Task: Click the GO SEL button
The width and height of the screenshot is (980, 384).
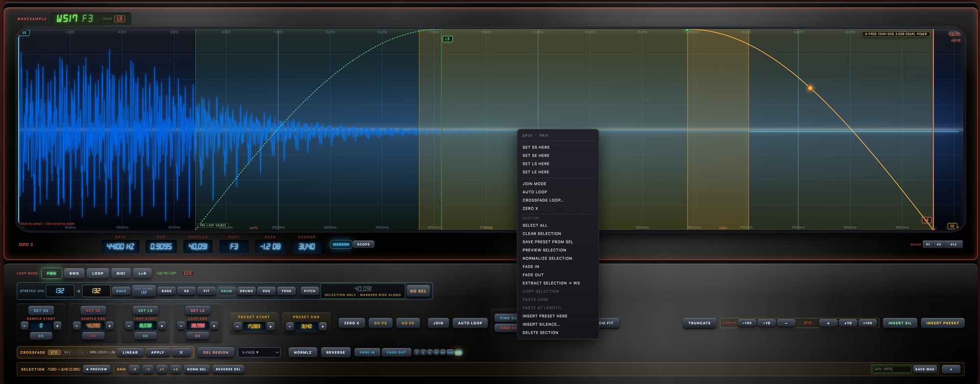Action: [418, 291]
